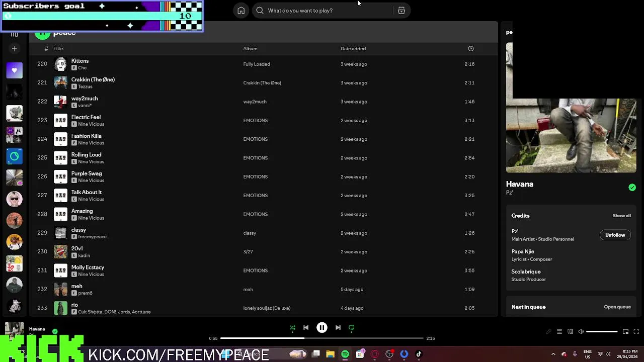Open Scolabrique in credits

coord(526,271)
